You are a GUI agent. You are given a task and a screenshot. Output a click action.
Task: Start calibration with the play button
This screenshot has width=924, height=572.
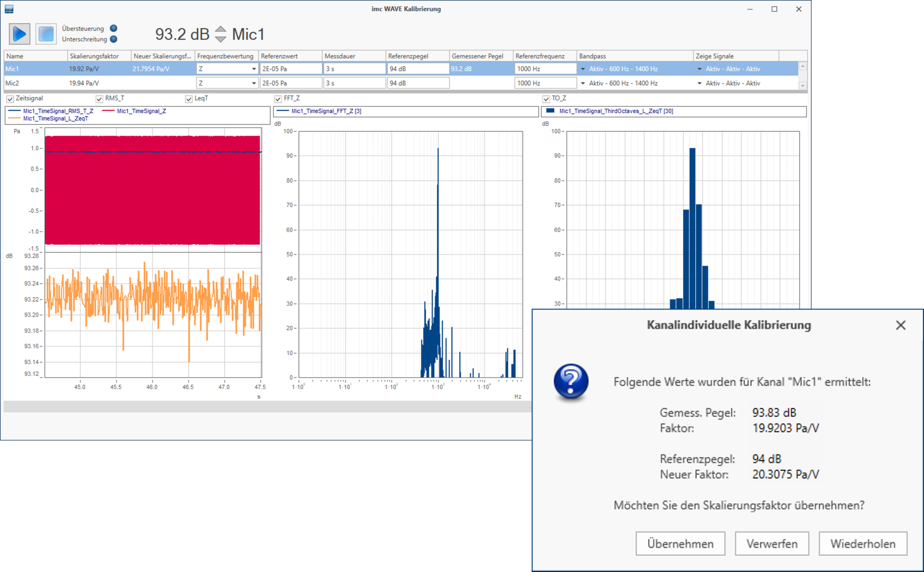coord(20,34)
